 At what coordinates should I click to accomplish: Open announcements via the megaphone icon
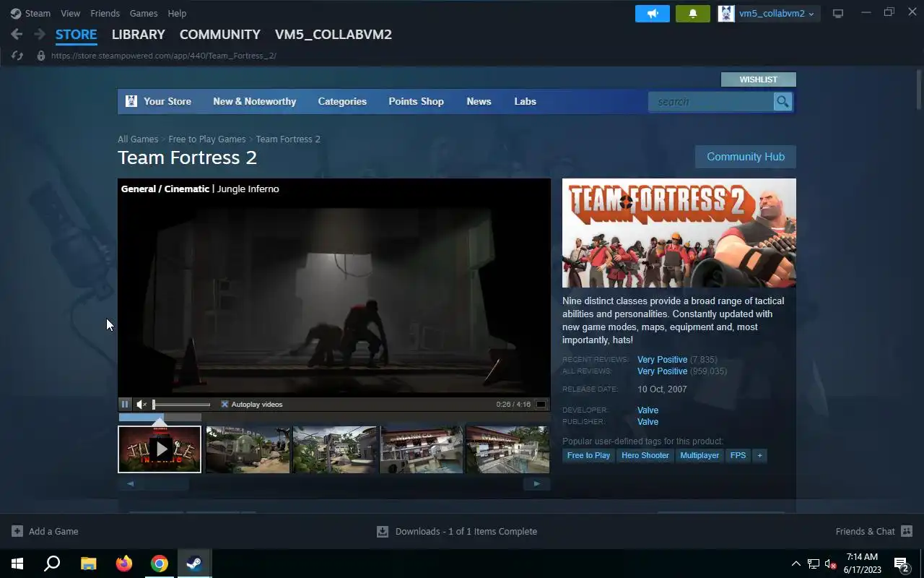(x=653, y=13)
